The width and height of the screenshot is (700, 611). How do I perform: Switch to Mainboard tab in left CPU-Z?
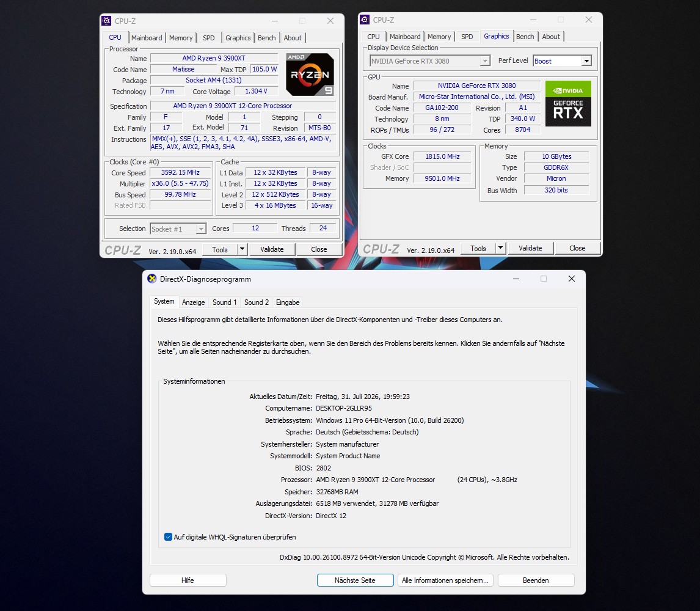click(147, 38)
